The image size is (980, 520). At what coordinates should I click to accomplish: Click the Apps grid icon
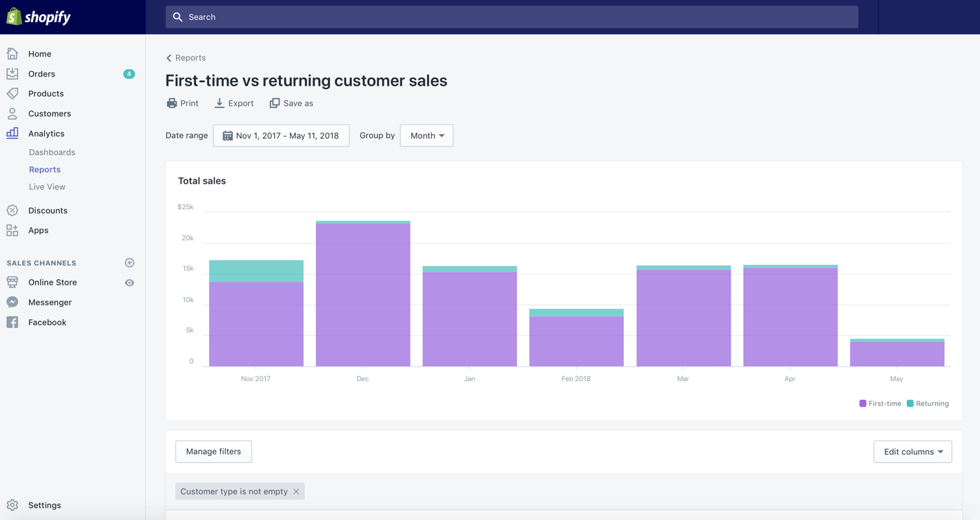coord(12,230)
